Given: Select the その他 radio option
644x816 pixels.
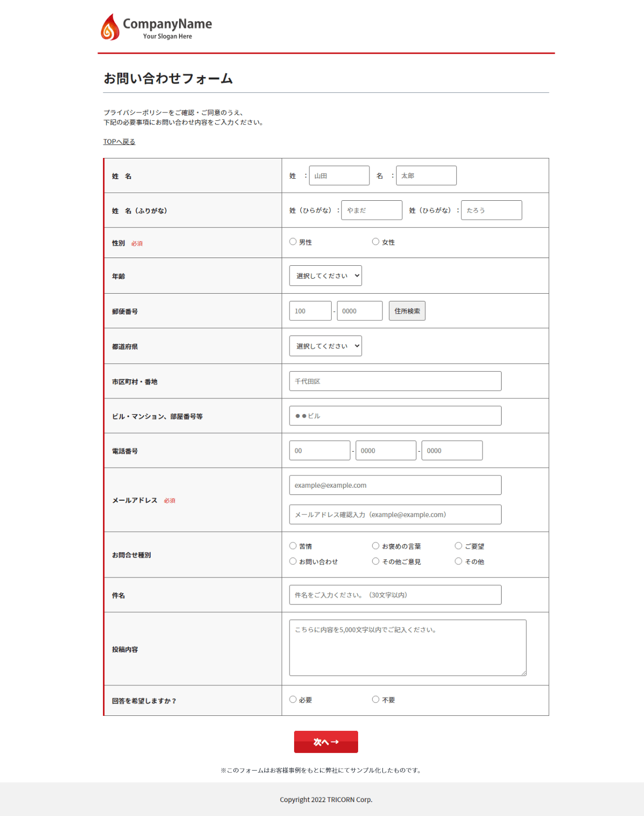Looking at the screenshot, I should [x=458, y=561].
